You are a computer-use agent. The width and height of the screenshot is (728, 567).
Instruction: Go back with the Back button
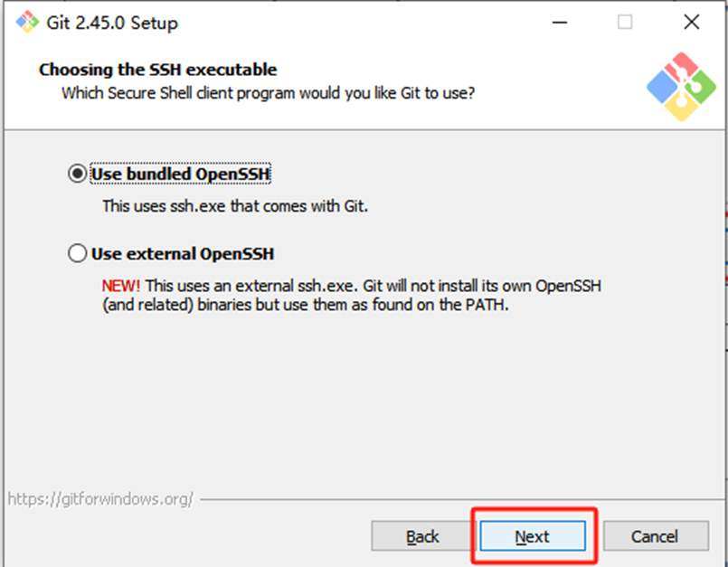point(421,536)
